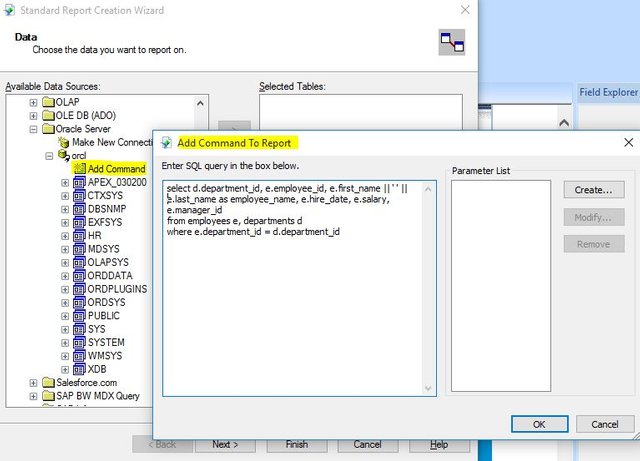Image resolution: width=640 pixels, height=461 pixels.
Task: Select the APEX_030200 schema icon
Action: click(x=79, y=182)
